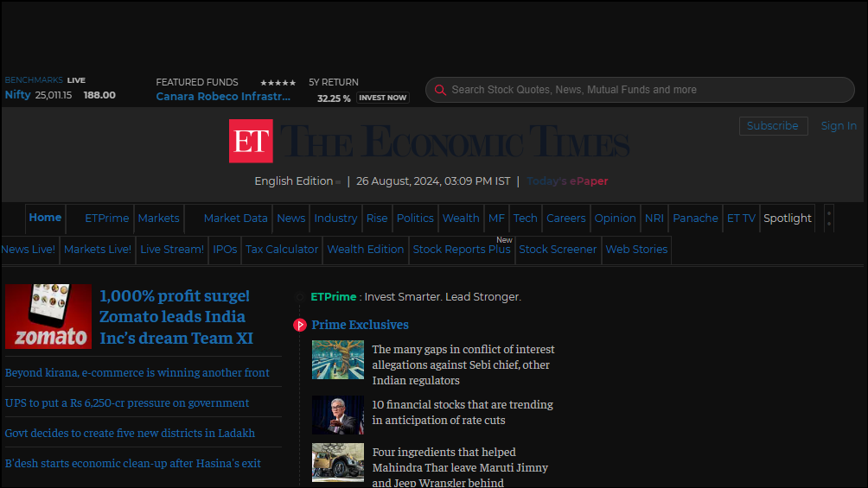Open the more-options dots in navigation bar
The width and height of the screenshot is (868, 488).
(x=829, y=218)
